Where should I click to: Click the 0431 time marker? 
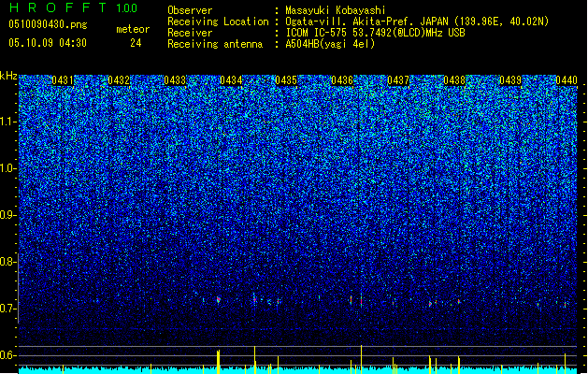[x=63, y=80]
